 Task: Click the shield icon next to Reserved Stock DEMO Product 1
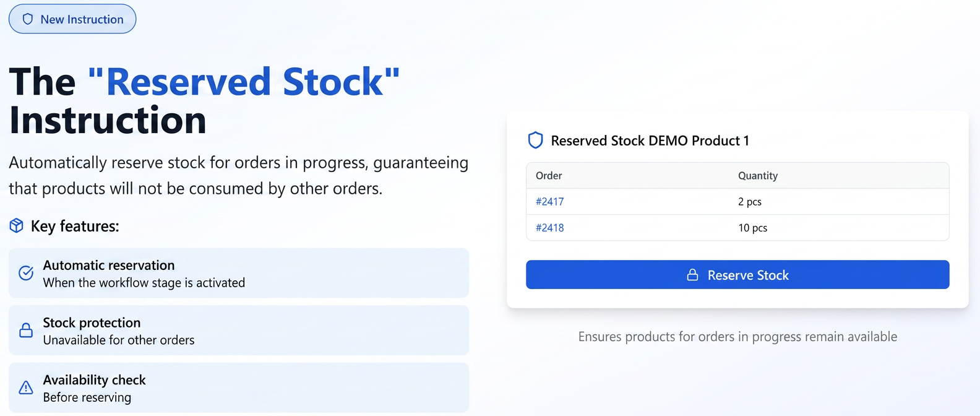point(535,141)
